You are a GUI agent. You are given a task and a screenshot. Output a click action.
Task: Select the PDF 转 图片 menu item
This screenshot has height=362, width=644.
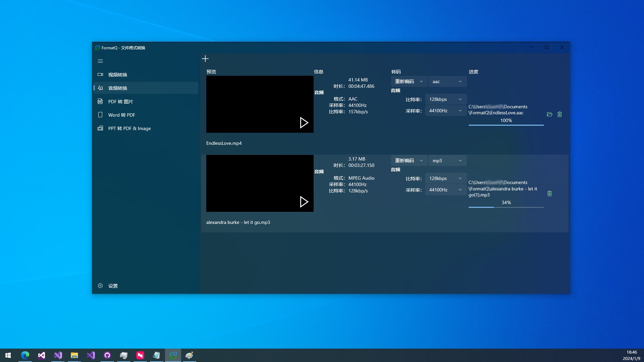pyautogui.click(x=120, y=102)
